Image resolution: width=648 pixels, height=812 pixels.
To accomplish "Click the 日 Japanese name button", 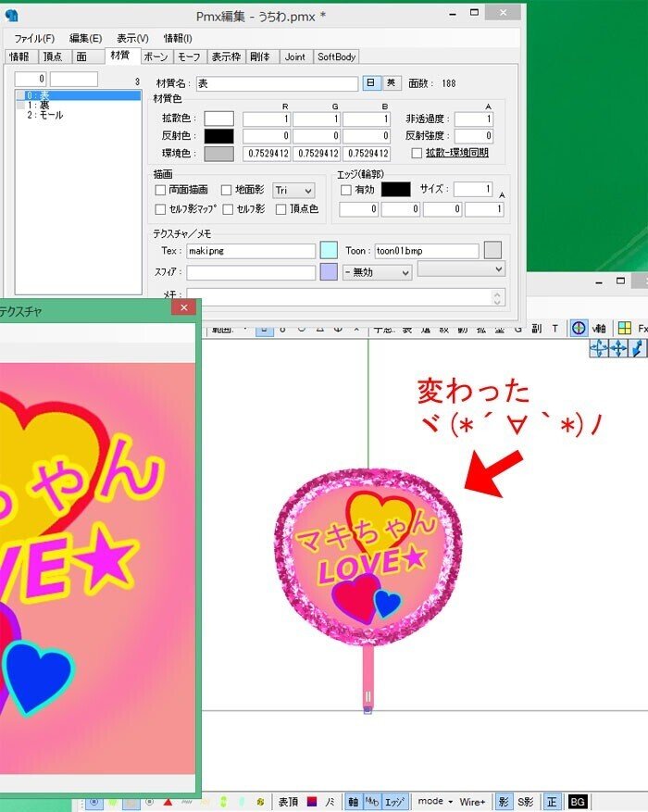I will [371, 82].
